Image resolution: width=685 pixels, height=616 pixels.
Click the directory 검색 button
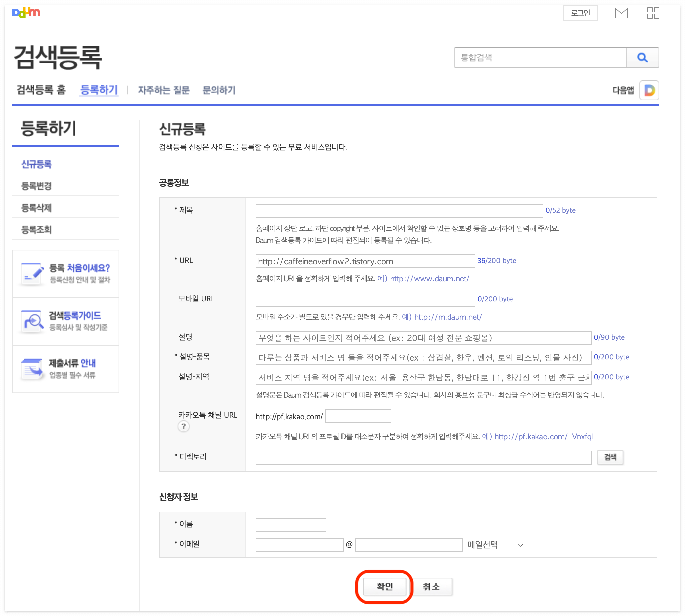610,457
